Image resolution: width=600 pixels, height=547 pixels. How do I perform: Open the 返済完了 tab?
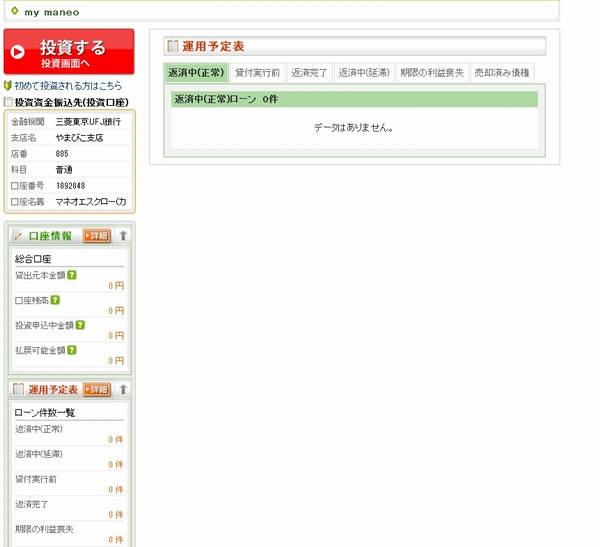coord(309,73)
